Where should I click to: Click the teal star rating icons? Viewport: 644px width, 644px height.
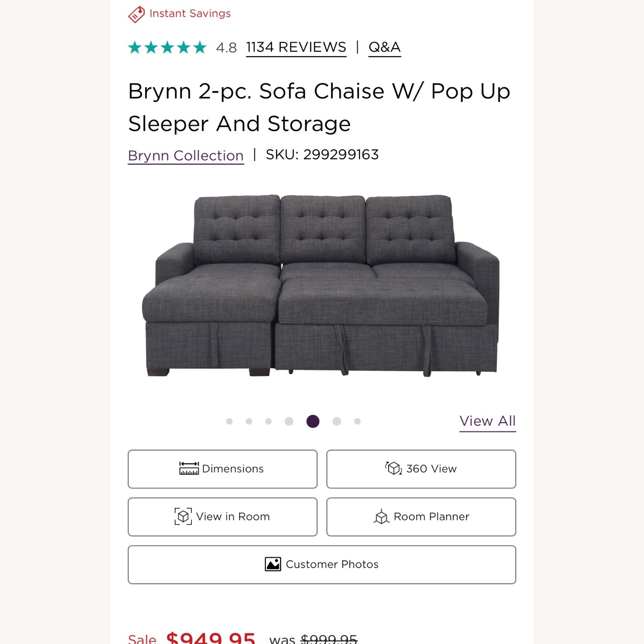point(167,47)
